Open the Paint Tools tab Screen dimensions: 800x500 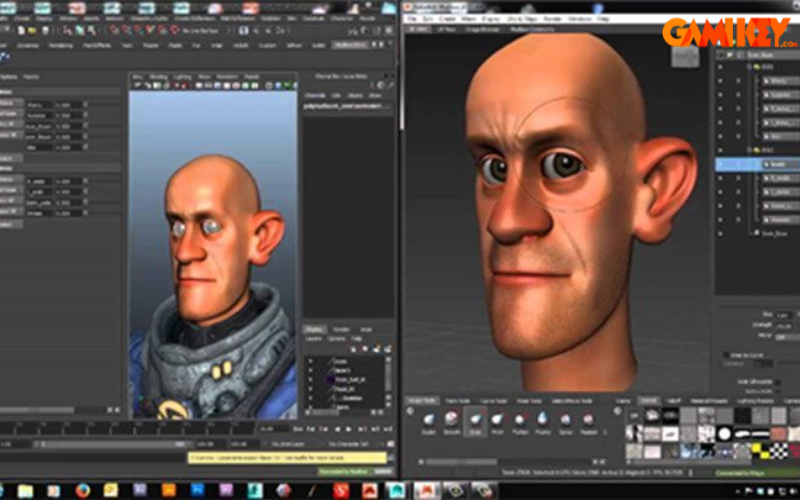(x=457, y=401)
